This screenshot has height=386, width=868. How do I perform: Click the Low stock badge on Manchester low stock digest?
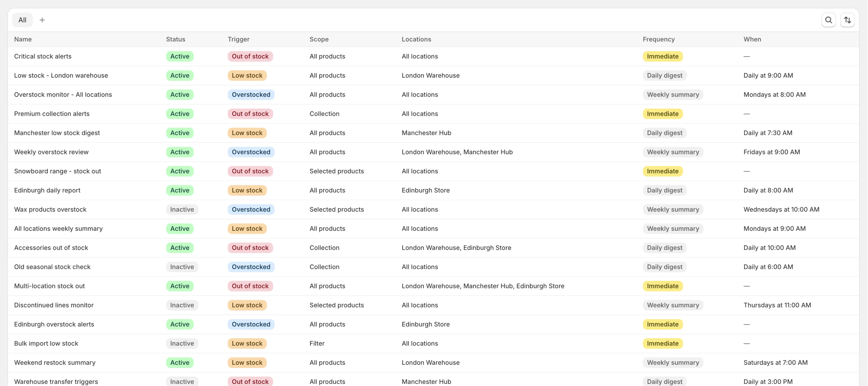click(x=247, y=132)
